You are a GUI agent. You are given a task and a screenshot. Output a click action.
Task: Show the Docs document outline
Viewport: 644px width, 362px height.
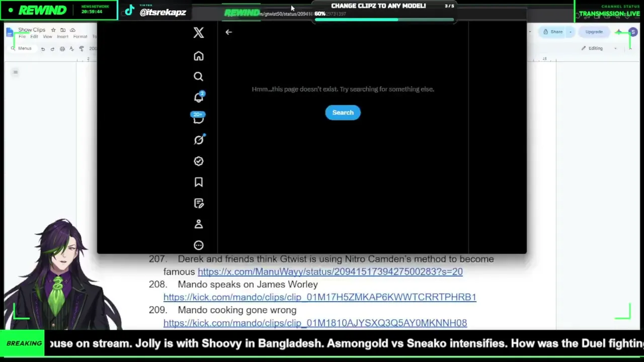coord(16,72)
